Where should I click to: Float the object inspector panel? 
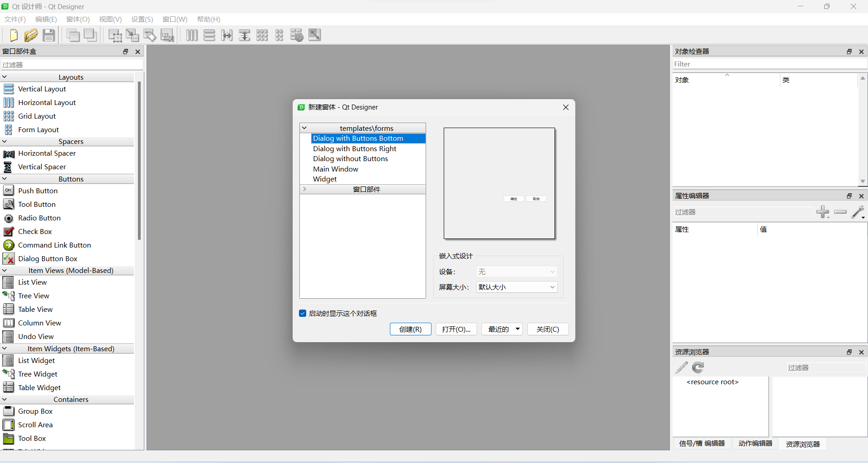[x=849, y=52]
